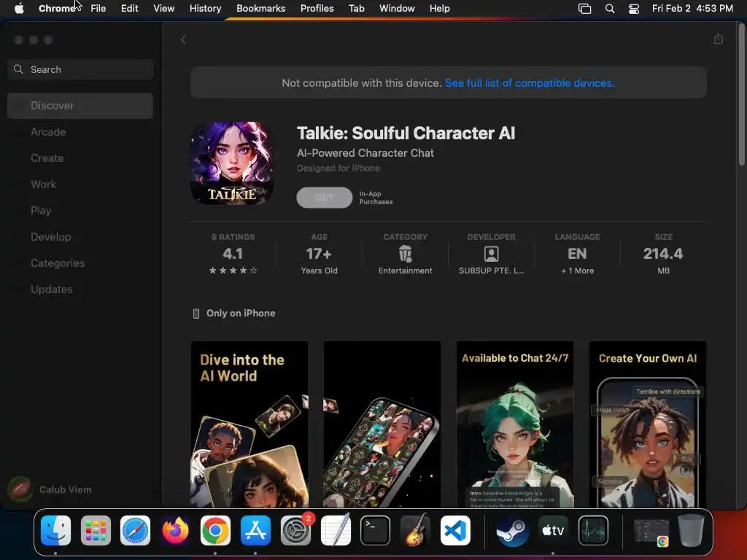
Task: Click the 17+ age rating
Action: click(x=319, y=254)
